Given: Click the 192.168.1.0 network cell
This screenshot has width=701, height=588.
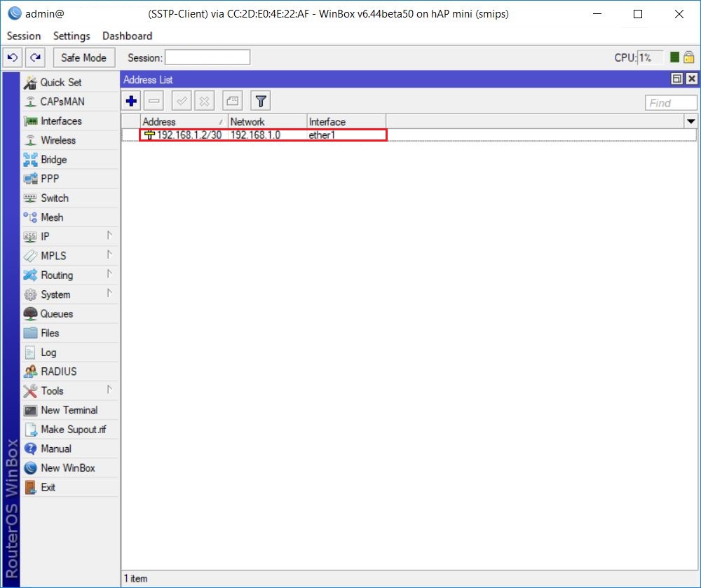Looking at the screenshot, I should point(256,135).
